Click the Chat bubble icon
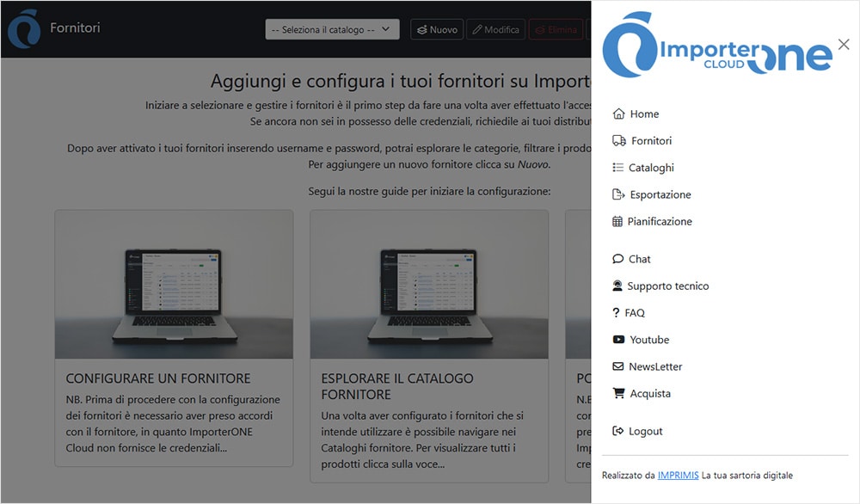Viewport: 860px width, 504px height. (x=617, y=259)
